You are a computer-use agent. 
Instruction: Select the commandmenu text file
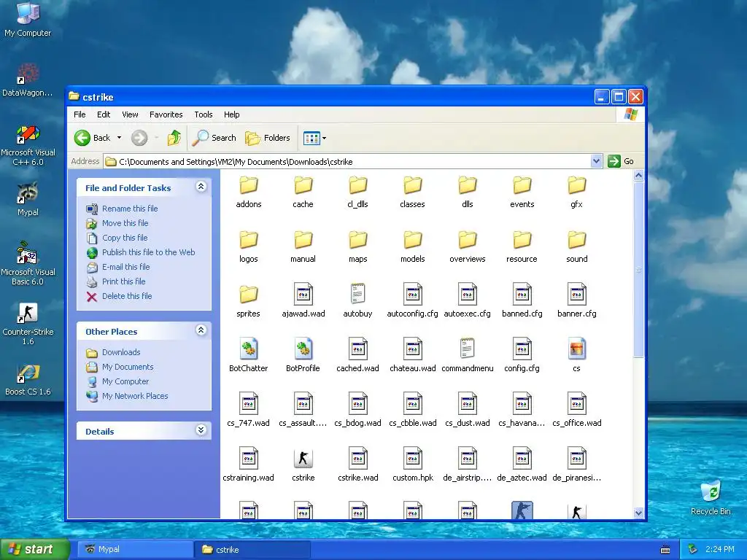[x=468, y=356]
